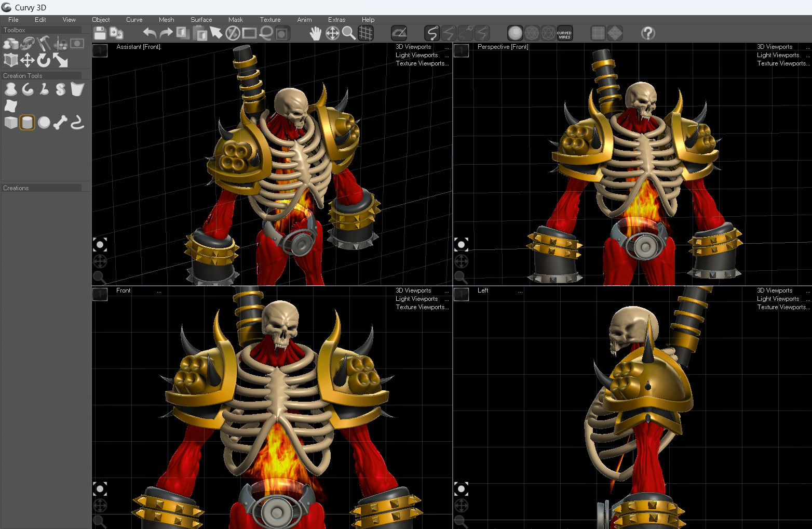Click the Save floppy disk icon
The width and height of the screenshot is (812, 529).
click(x=100, y=33)
